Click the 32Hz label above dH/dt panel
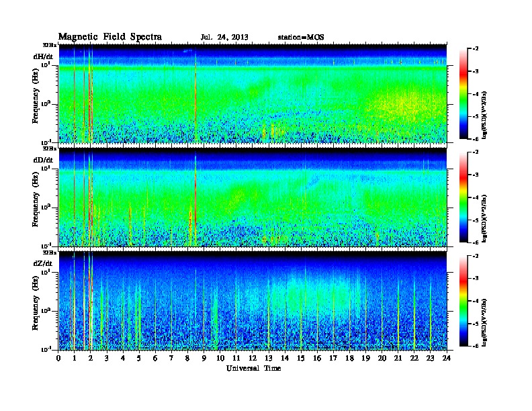Viewport: 532px width, 411px height. pyautogui.click(x=49, y=45)
